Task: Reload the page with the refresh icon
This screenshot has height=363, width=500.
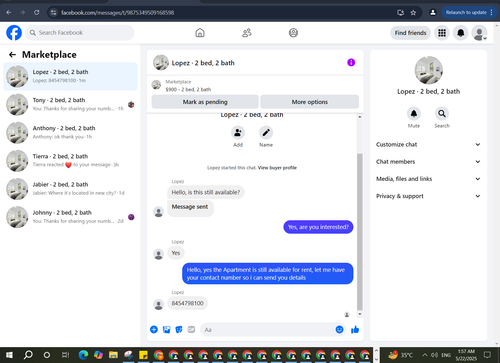Action: point(37,12)
